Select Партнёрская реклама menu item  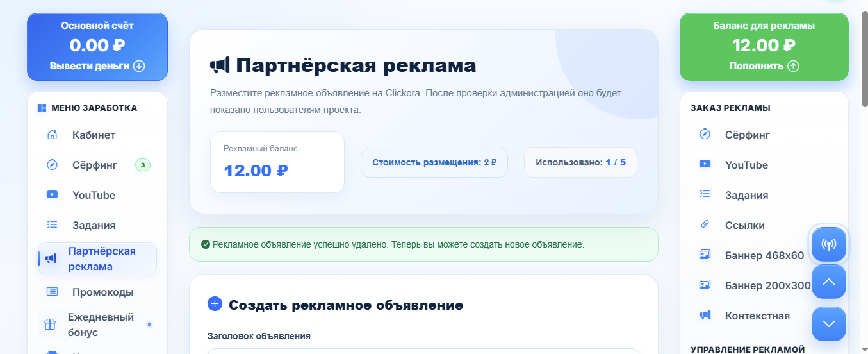[97, 258]
